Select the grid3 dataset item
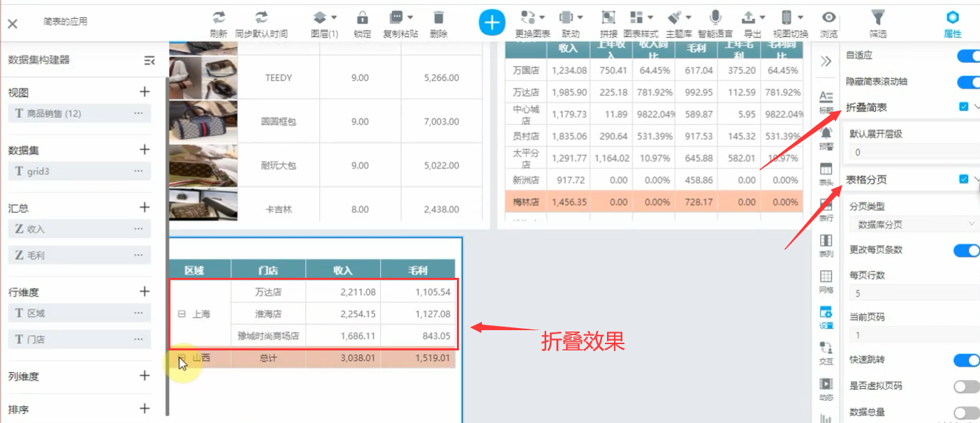 tap(80, 171)
